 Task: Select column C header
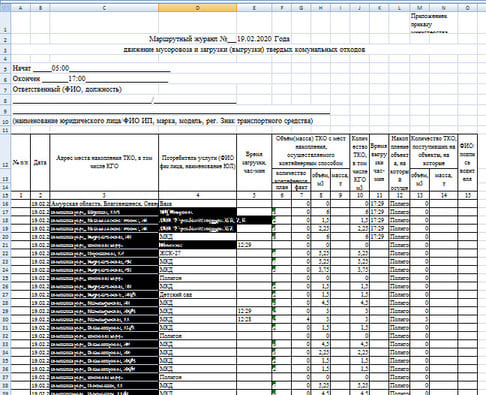click(x=104, y=8)
